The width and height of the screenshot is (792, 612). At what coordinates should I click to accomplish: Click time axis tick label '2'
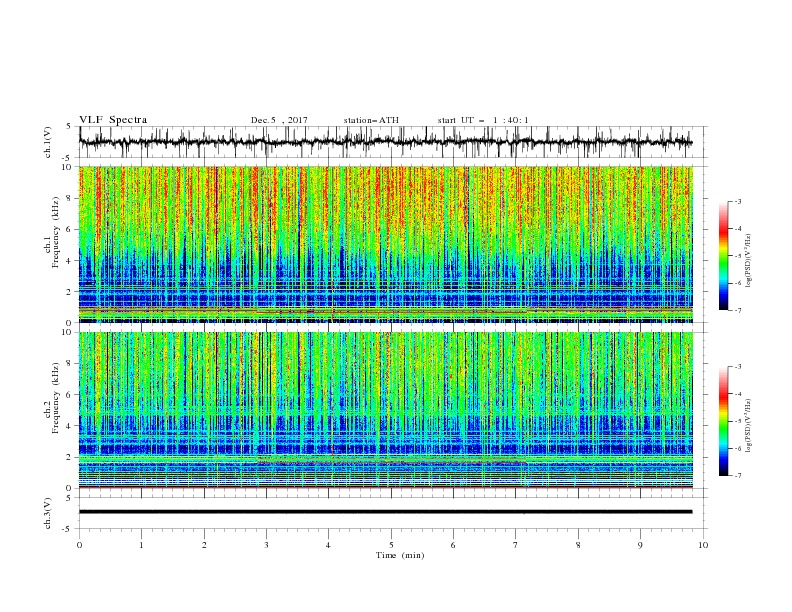click(x=204, y=545)
